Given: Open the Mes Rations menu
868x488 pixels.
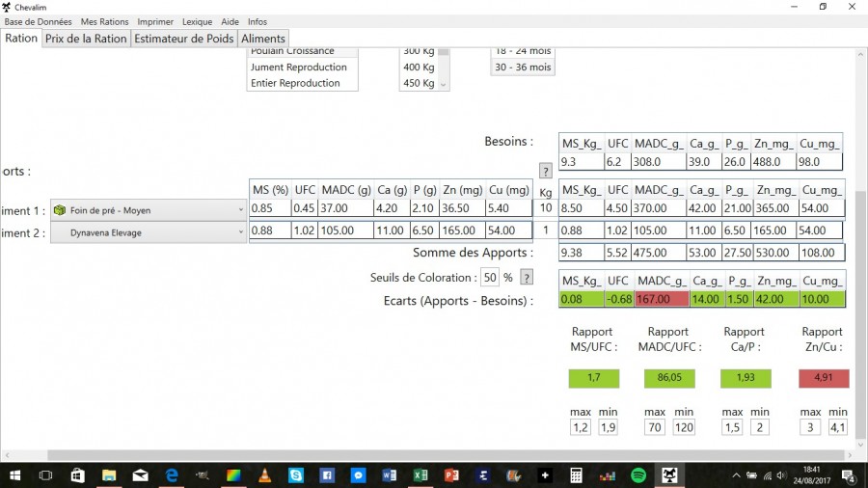Looking at the screenshot, I should 104,21.
